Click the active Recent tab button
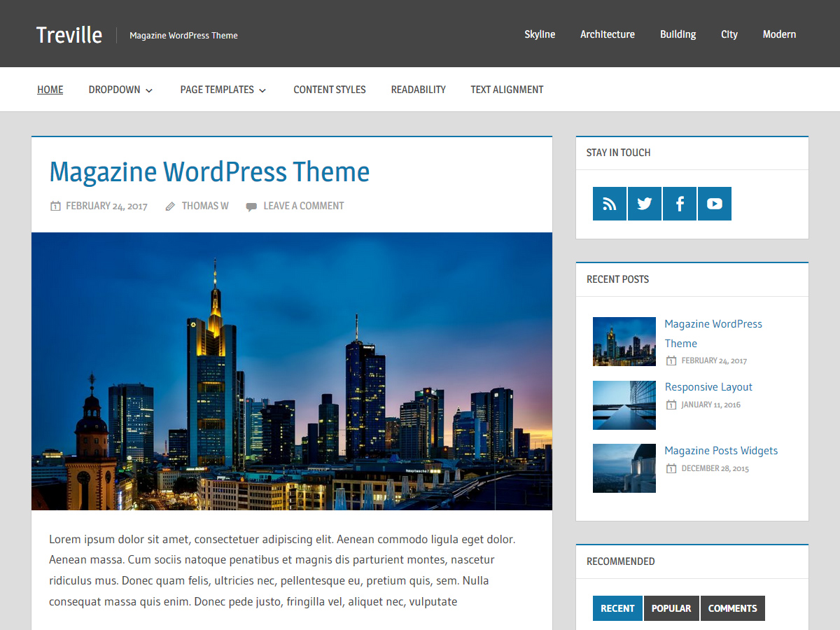The height and width of the screenshot is (630, 840). (x=617, y=608)
